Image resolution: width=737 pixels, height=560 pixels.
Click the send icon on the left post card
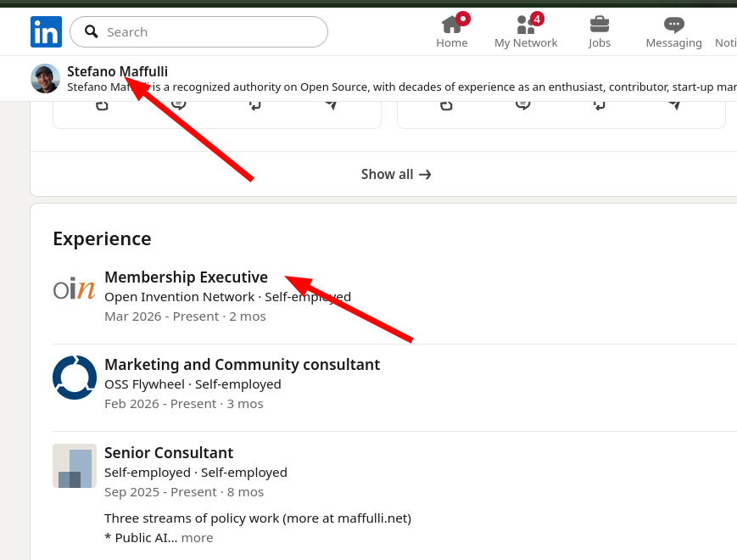331,105
